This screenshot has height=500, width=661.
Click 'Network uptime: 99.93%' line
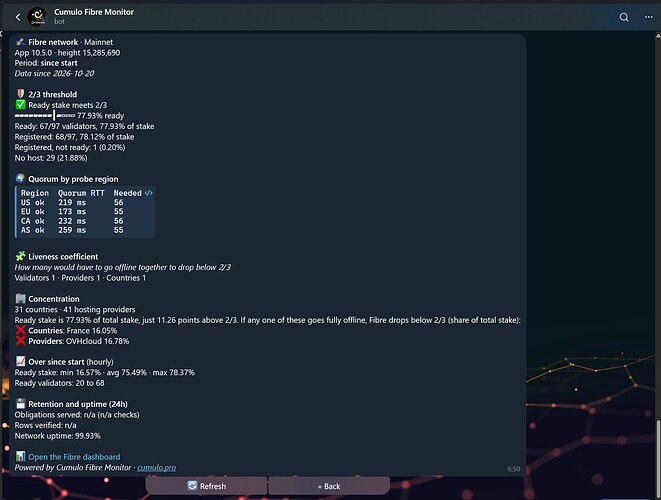[58, 435]
